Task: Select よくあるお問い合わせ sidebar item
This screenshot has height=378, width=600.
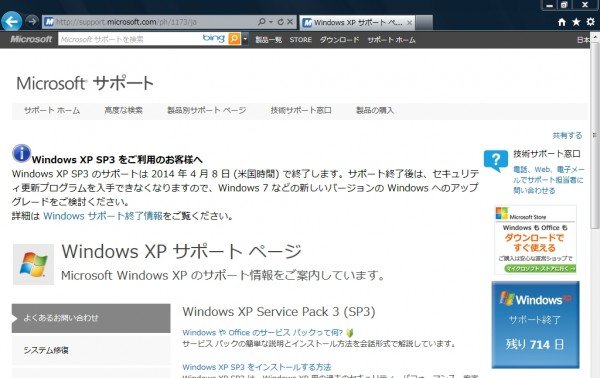Action: coord(91,318)
